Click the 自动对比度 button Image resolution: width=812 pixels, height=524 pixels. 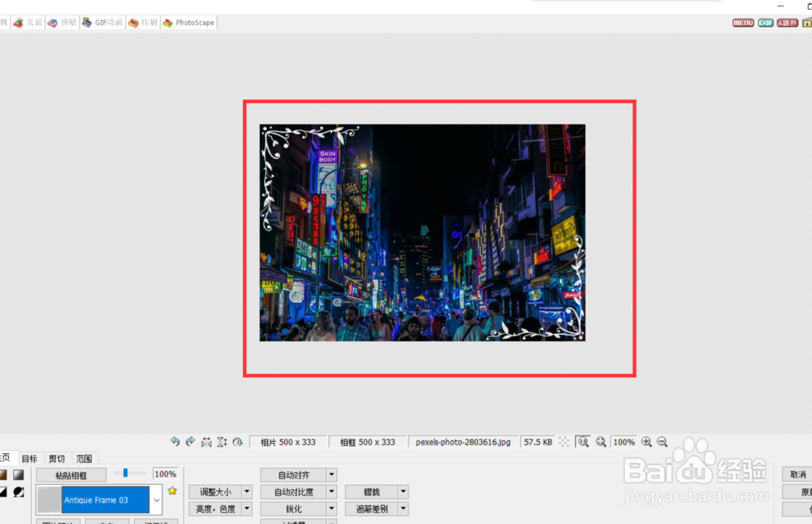point(294,492)
